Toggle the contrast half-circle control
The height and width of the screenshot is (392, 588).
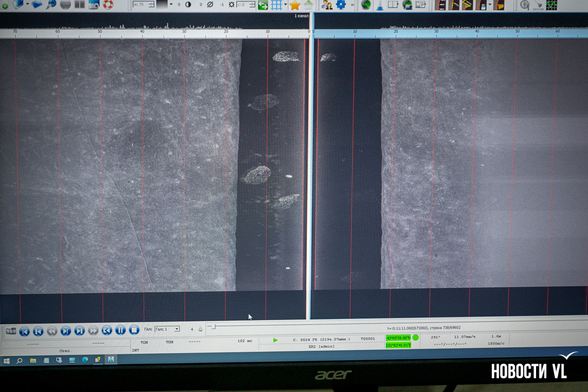tap(188, 4)
